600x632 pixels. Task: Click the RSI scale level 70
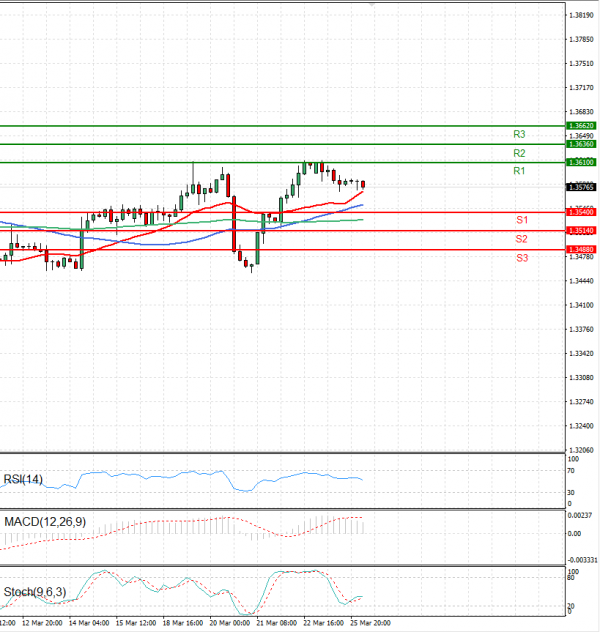tap(571, 471)
